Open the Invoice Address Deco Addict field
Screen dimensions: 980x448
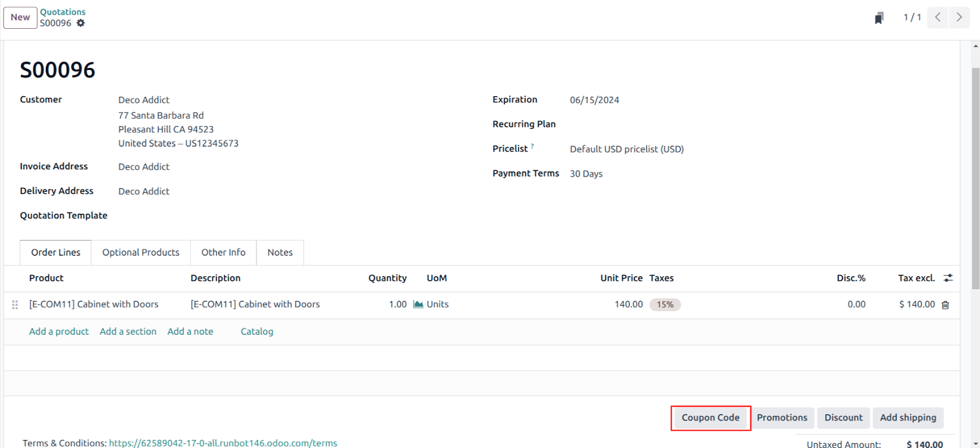(x=144, y=167)
